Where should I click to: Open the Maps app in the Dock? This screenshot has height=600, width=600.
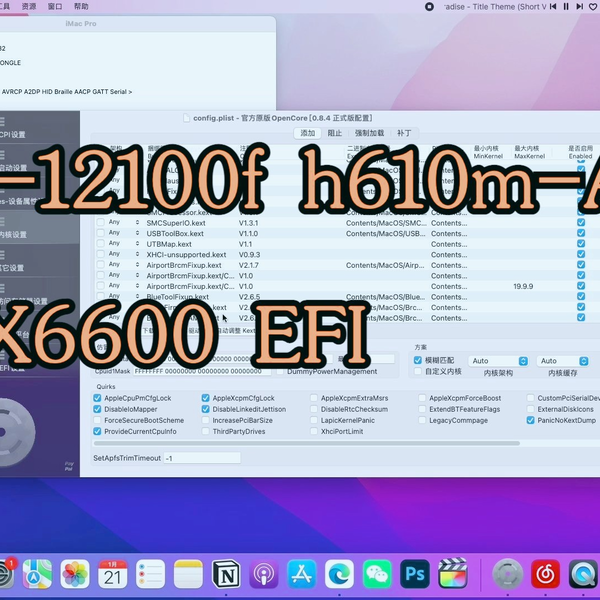[37, 574]
